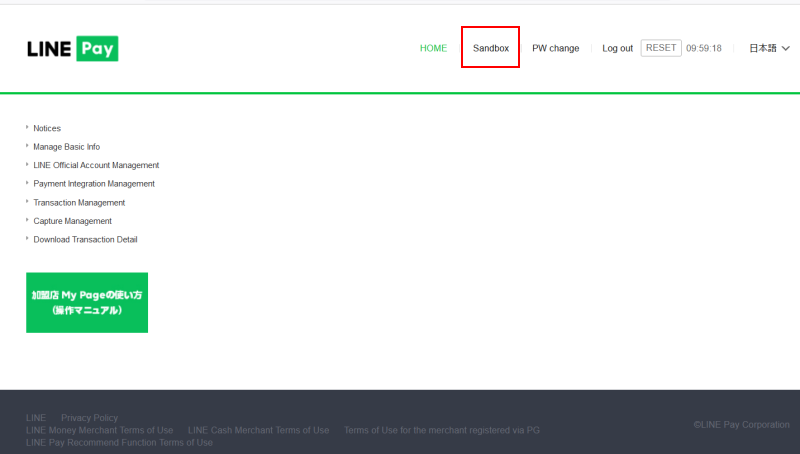The height and width of the screenshot is (454, 800).
Task: Open the Privacy Policy footer link
Action: point(89,418)
